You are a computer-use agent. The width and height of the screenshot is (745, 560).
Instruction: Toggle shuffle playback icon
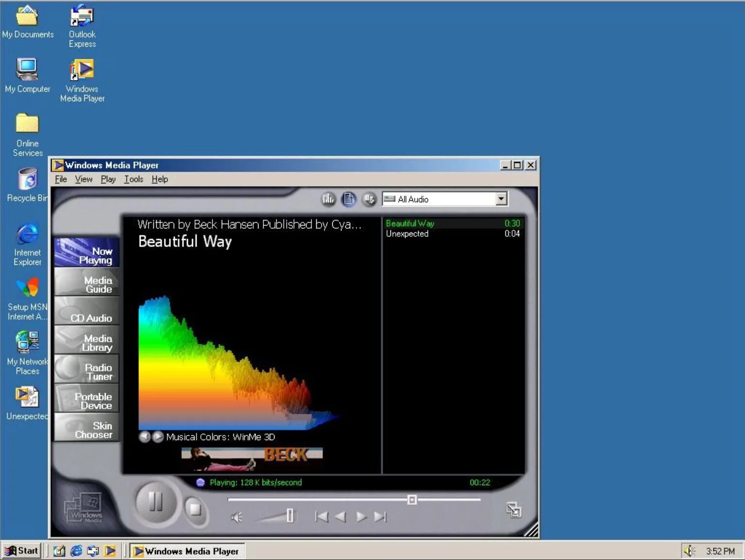click(369, 199)
